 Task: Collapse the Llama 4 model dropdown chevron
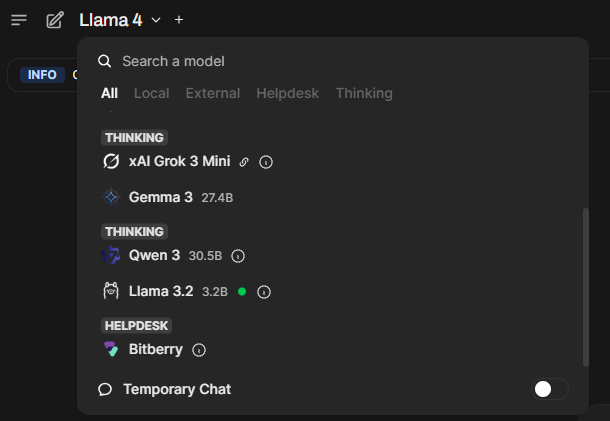(156, 20)
